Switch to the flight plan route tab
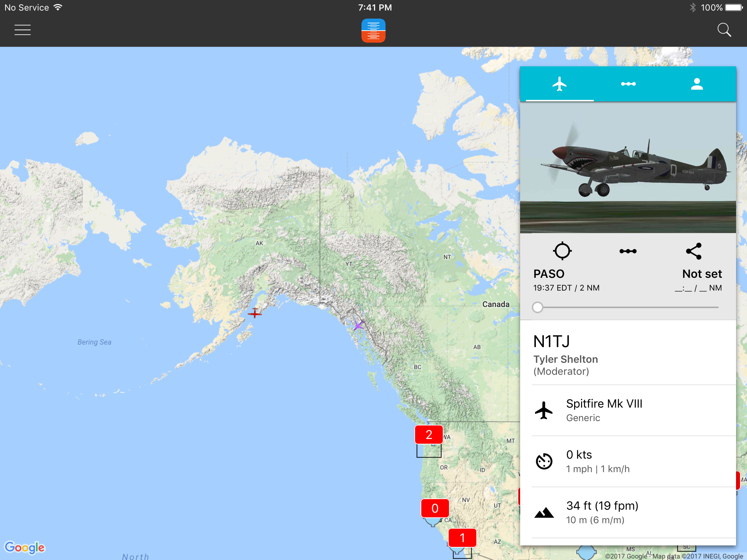Screen dimensions: 747x560 (628, 84)
